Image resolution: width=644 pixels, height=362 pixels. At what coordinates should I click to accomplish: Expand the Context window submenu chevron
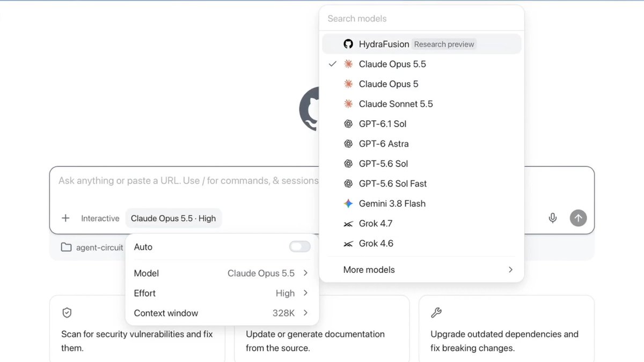pyautogui.click(x=305, y=313)
